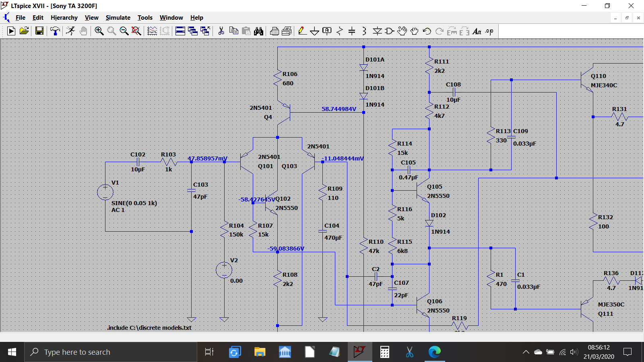Open the Help menu
Viewport: 644px width, 362px height.
(196, 18)
